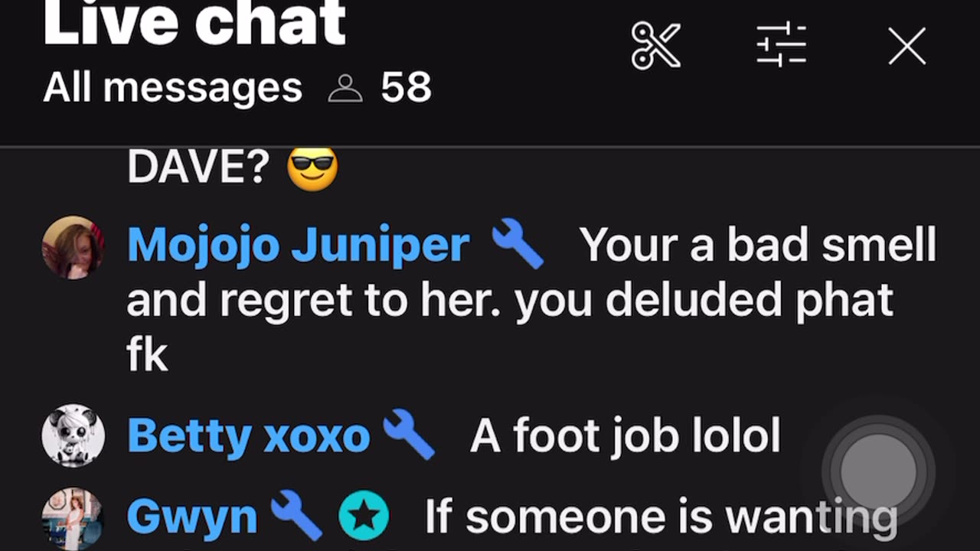The image size is (980, 551).
Task: Select the Gwyn username
Action: (x=192, y=518)
